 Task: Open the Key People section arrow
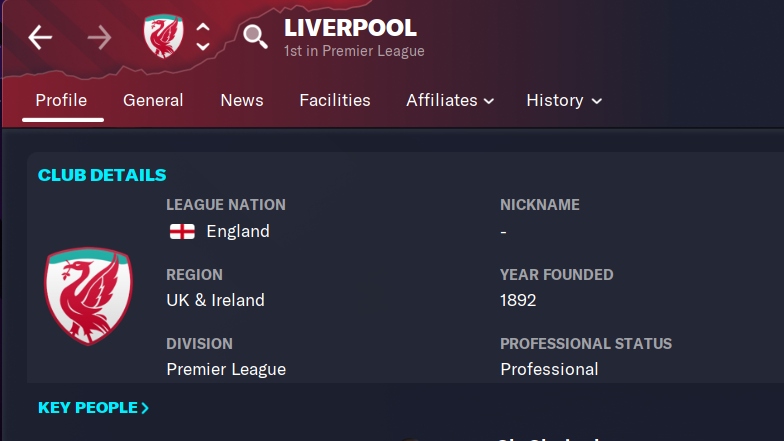145,408
